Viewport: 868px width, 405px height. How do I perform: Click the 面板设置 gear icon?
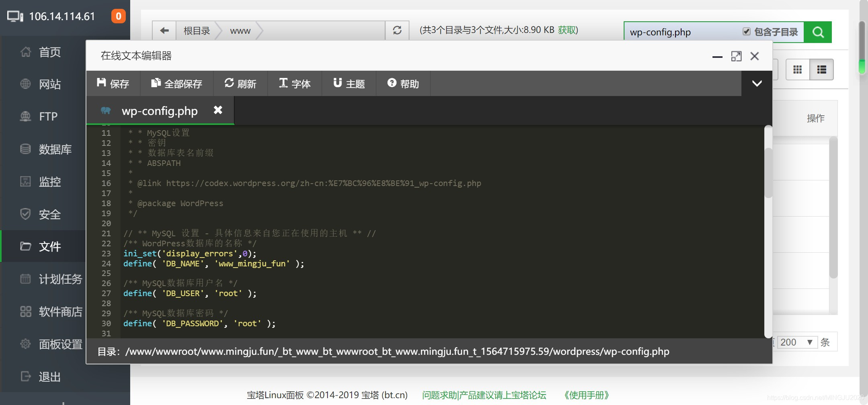(25, 344)
